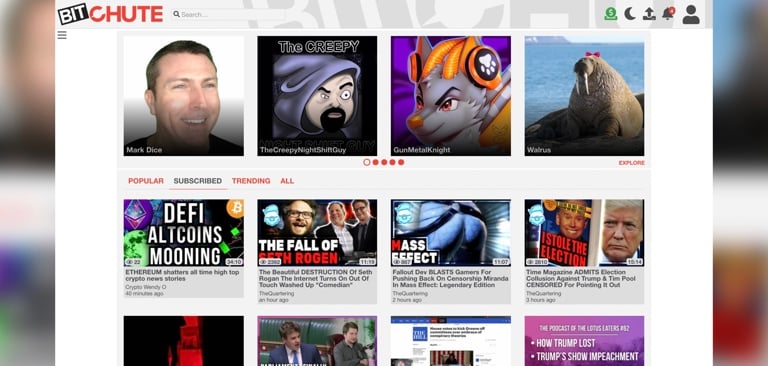
Task: Select the last carousel page dot
Action: (x=401, y=162)
